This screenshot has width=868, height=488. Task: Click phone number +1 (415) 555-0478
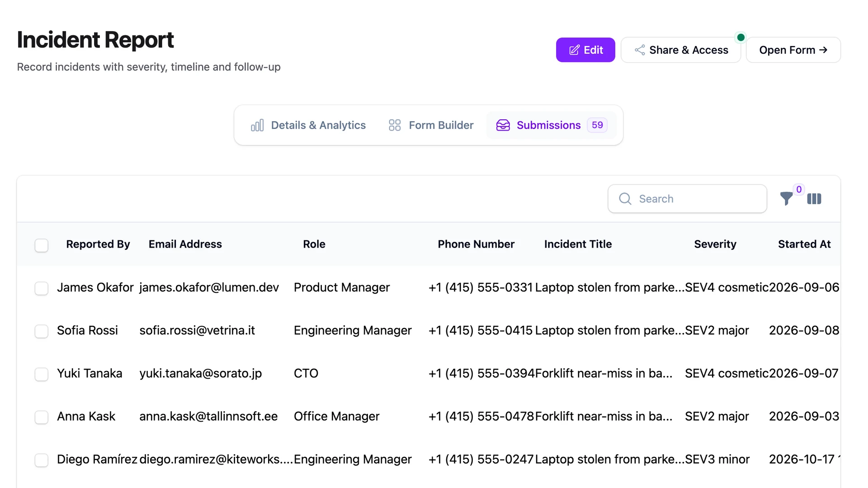(x=481, y=416)
